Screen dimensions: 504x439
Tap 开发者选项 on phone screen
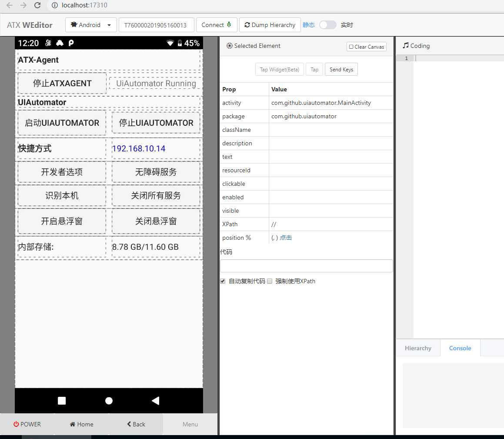click(x=62, y=172)
